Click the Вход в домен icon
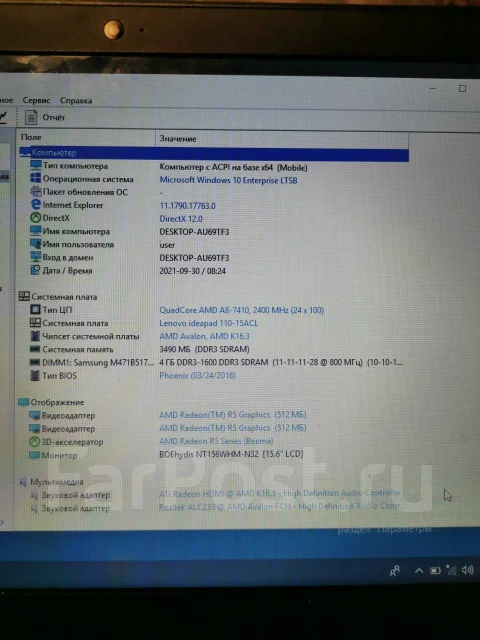Image resolution: width=480 pixels, height=640 pixels. [x=36, y=257]
